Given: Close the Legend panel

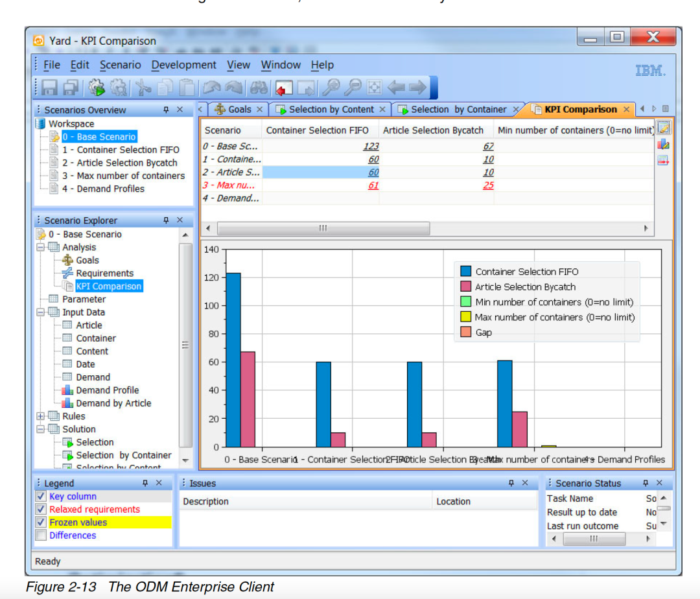Looking at the screenshot, I should point(159,483).
